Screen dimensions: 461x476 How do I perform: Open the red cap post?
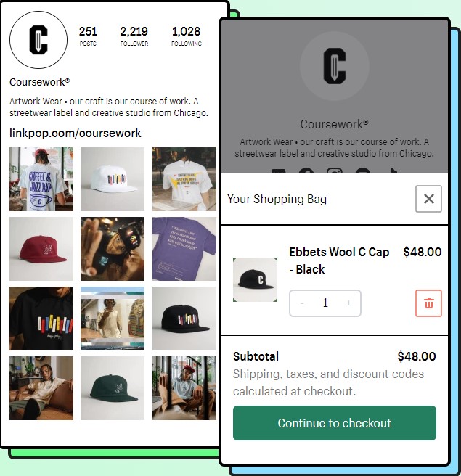41,249
